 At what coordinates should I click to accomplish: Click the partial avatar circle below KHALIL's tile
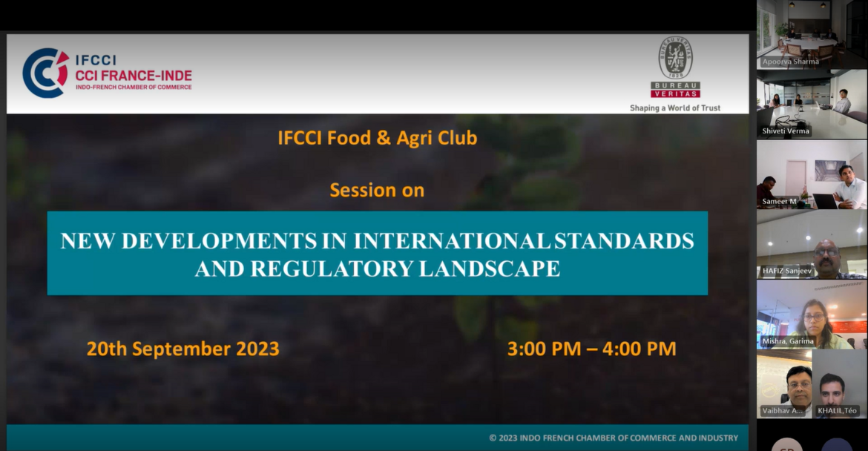coord(837,444)
